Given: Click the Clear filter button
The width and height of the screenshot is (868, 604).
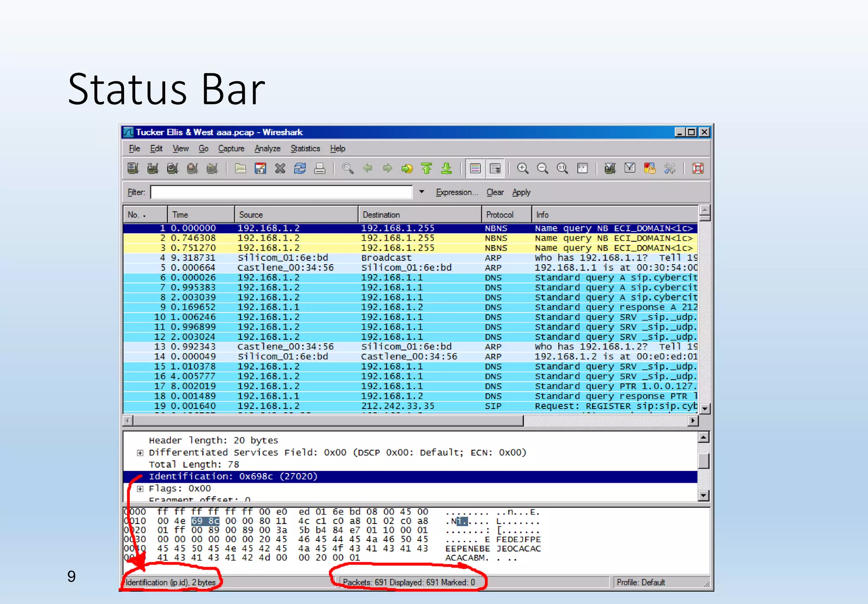Looking at the screenshot, I should (x=495, y=192).
